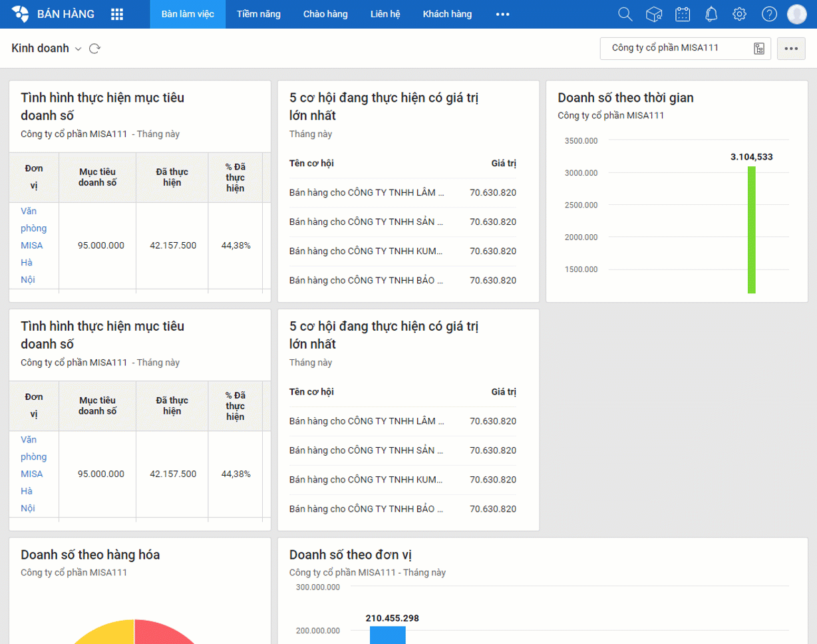Open the dashboard more-options ellipsis button
The image size is (817, 644).
pyautogui.click(x=791, y=49)
